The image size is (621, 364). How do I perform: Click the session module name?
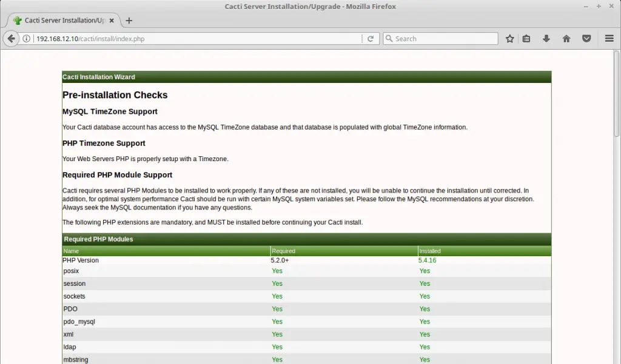tap(74, 283)
